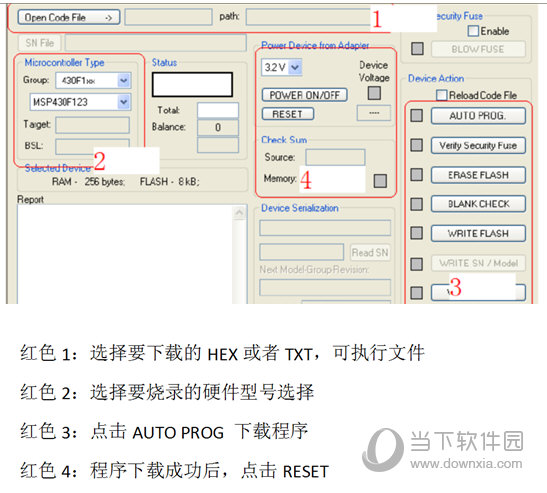This screenshot has width=547, height=493.
Task: Click the Device Voltage readout field "----"
Action: pos(374,113)
